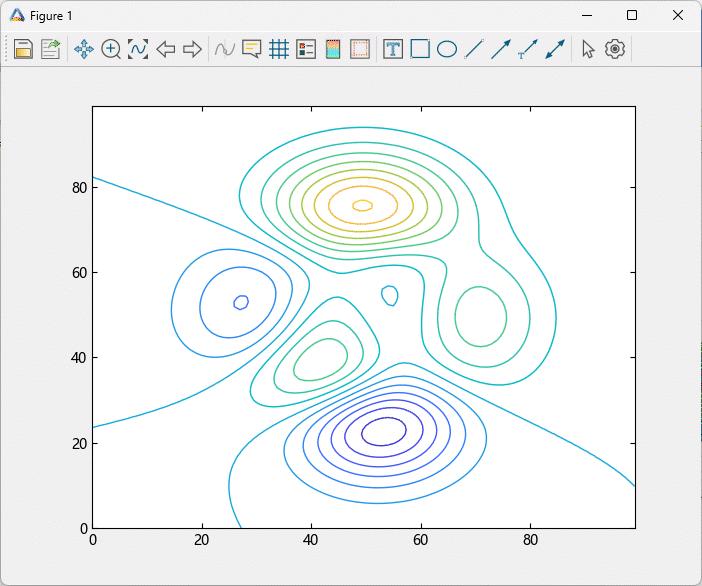The image size is (702, 586).
Task: Toggle the grid lines icon
Action: point(278,49)
